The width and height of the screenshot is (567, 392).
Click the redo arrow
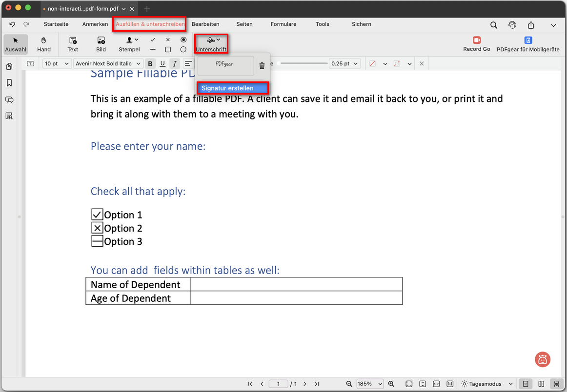tap(26, 24)
